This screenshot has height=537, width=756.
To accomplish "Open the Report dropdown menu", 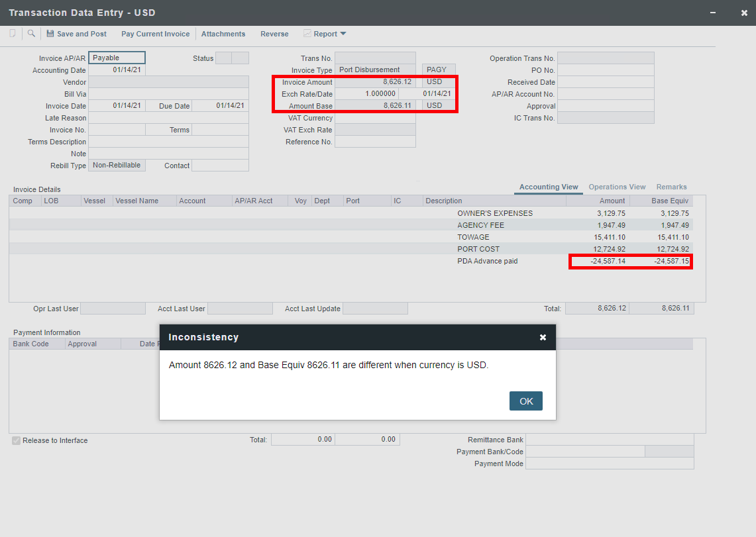I will click(x=325, y=34).
